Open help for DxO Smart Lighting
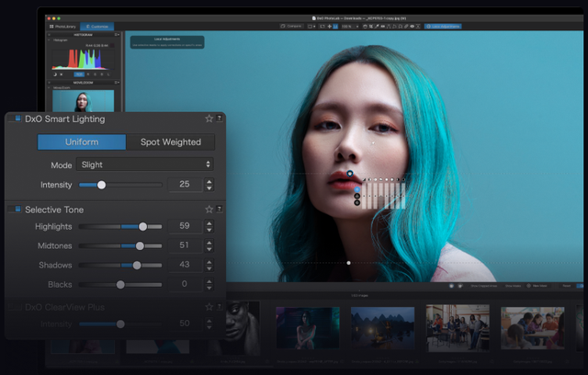The image size is (588, 375). (219, 119)
